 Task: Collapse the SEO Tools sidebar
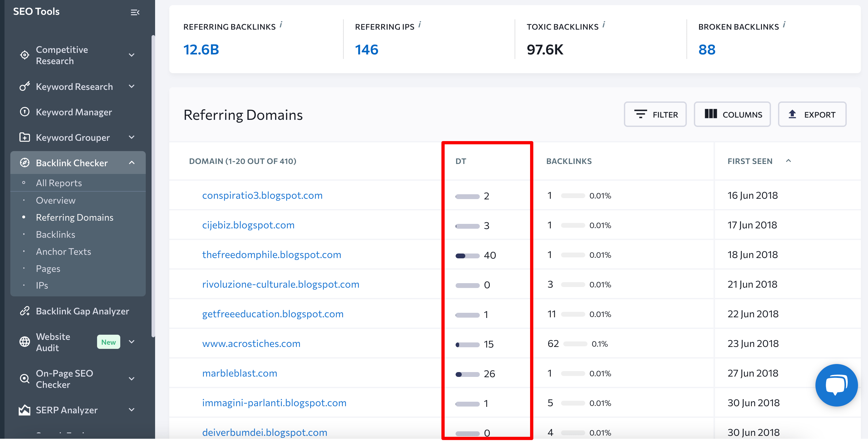point(135,12)
